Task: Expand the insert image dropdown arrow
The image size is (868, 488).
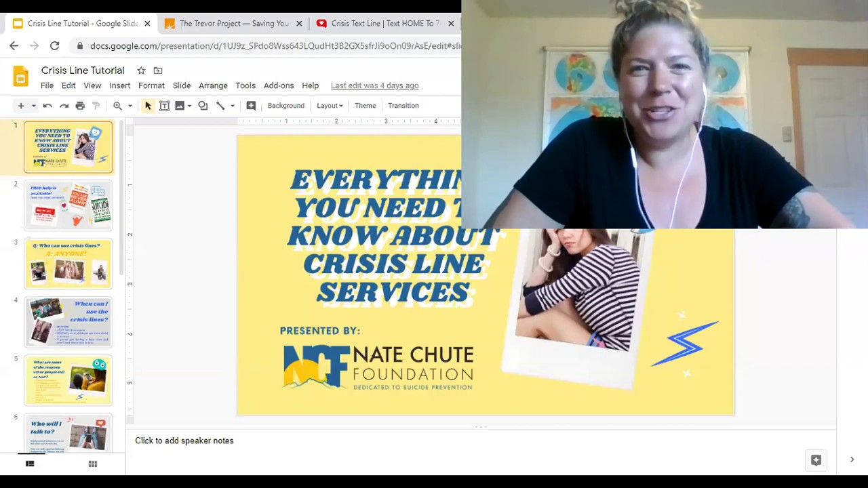Action: point(189,106)
